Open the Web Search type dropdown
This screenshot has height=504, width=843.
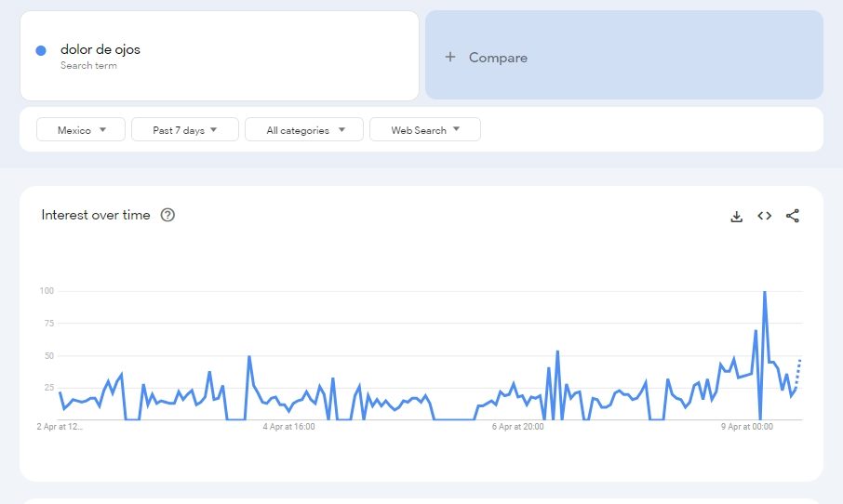point(425,129)
